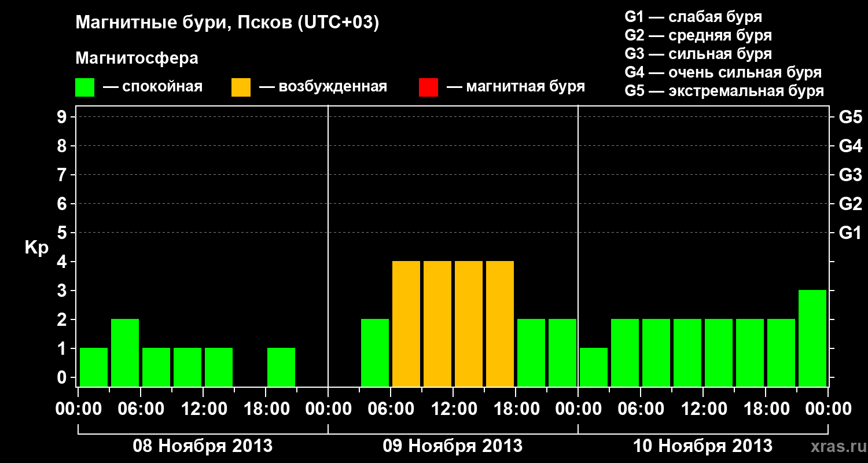The image size is (868, 463).
Task: Click the green 'спокойная' legend swatch
Action: 84,87
